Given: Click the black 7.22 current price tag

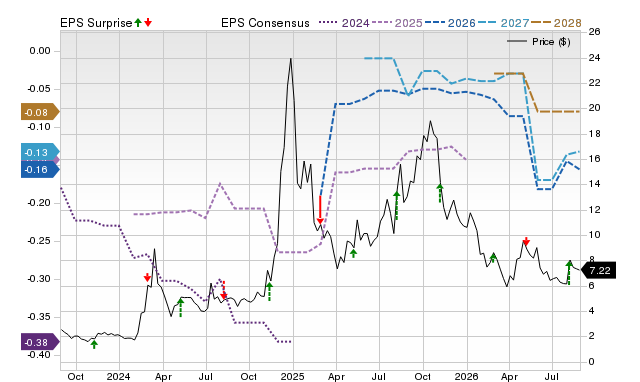Looking at the screenshot, I should pos(598,270).
